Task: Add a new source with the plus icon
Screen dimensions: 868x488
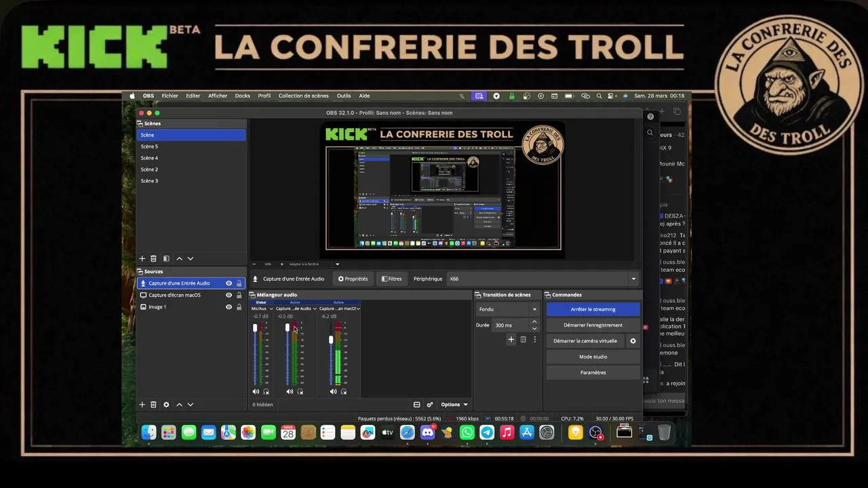Action: (x=142, y=405)
